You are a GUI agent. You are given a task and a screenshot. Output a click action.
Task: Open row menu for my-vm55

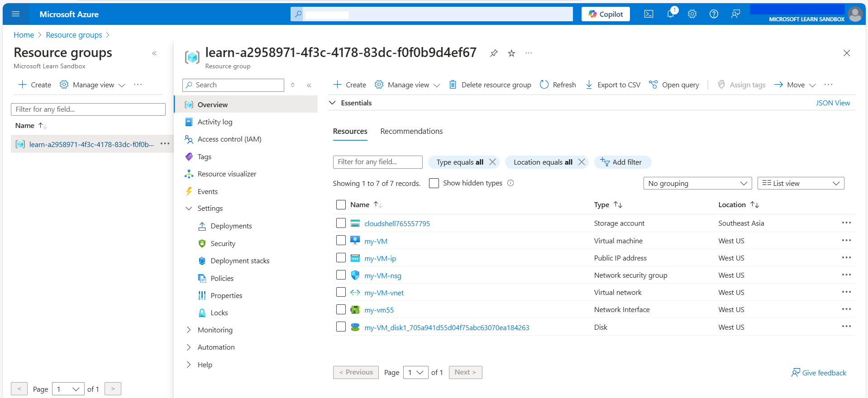[846, 309]
